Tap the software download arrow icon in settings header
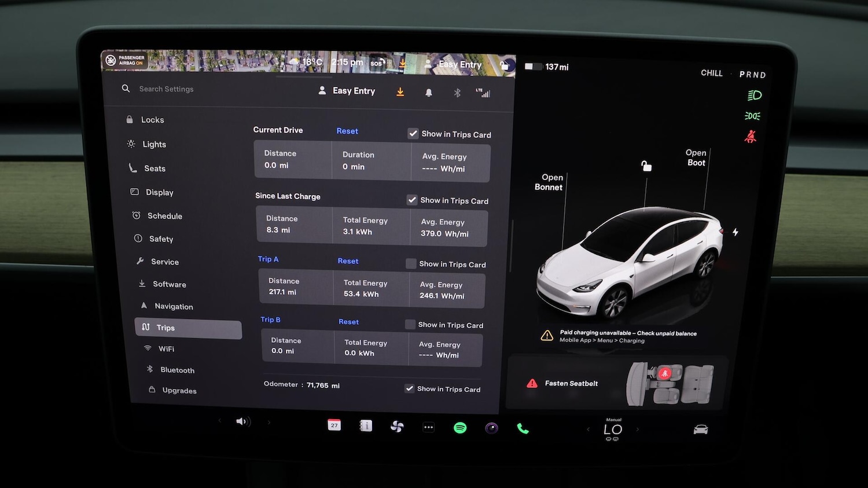 400,92
